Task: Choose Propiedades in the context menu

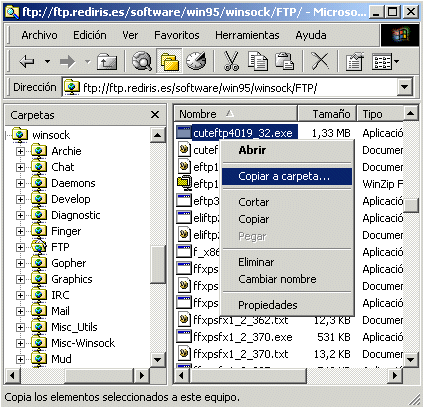Action: 287,305
